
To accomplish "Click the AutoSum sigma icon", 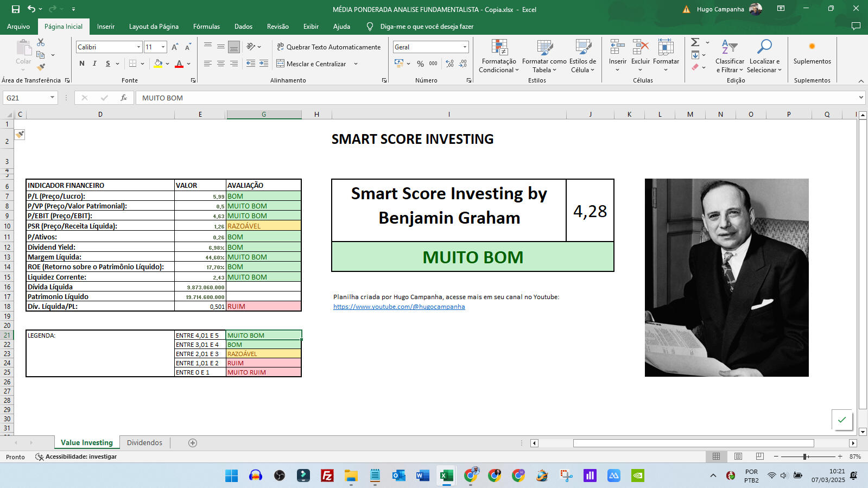I will click(x=695, y=42).
